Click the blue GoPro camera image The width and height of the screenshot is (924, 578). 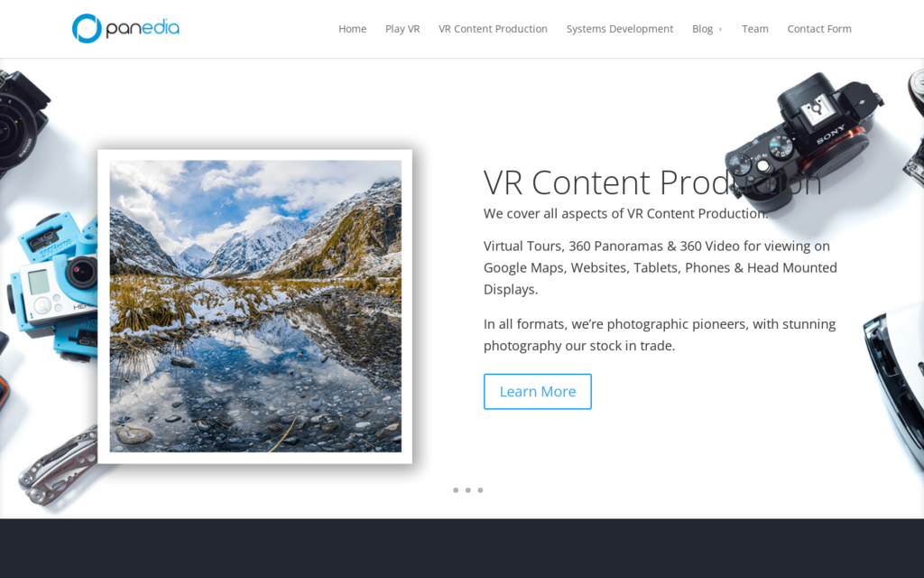(54, 282)
